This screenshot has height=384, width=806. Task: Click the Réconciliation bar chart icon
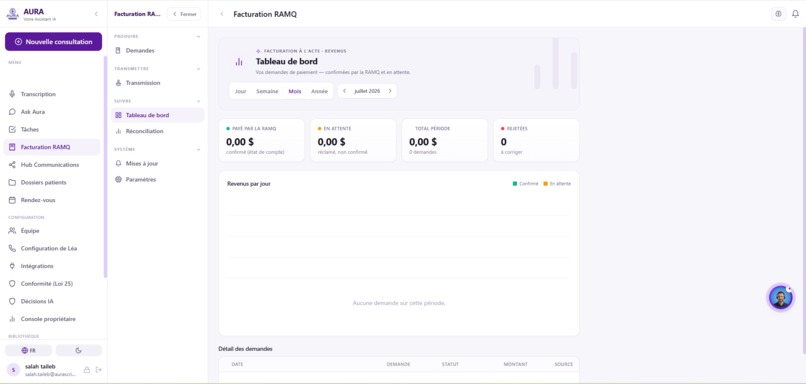click(x=118, y=131)
